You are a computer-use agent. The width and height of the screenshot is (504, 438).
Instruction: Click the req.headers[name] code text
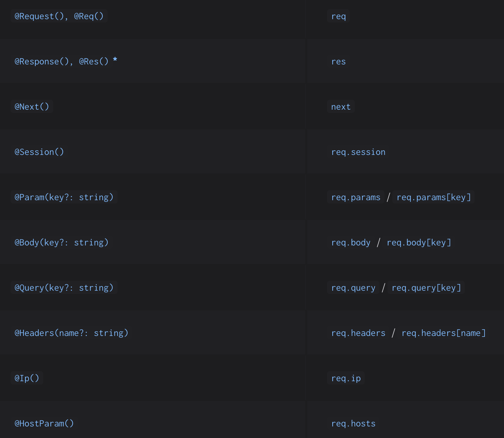pos(444,333)
